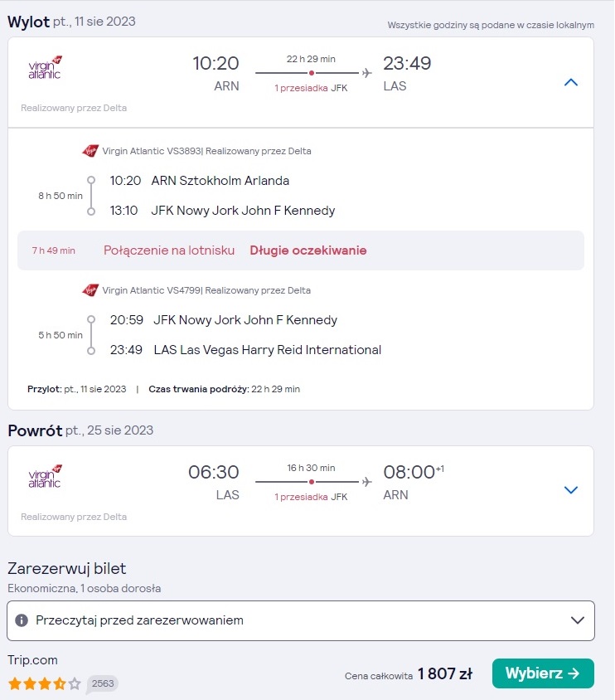Click the Wybierz button
Viewport: 615px width, 700px height.
(x=543, y=673)
